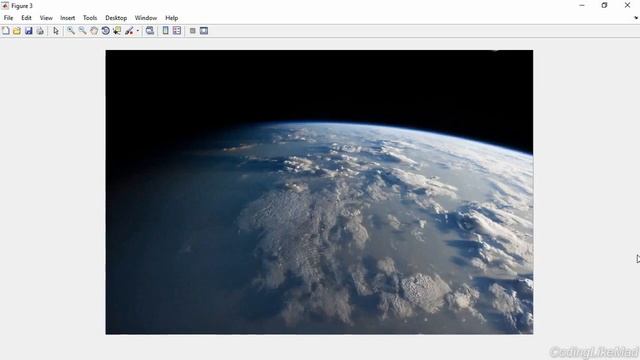Enable the Rotate 3D tool
The height and width of the screenshot is (360, 640).
(x=105, y=31)
